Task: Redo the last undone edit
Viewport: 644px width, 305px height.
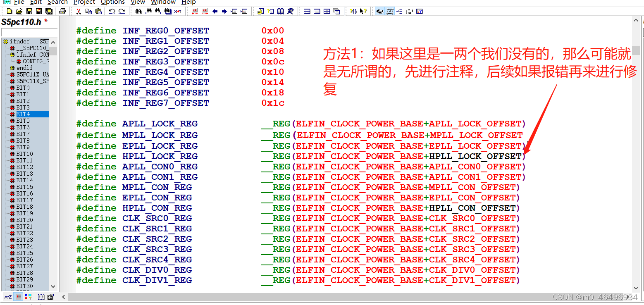Action: (x=122, y=11)
